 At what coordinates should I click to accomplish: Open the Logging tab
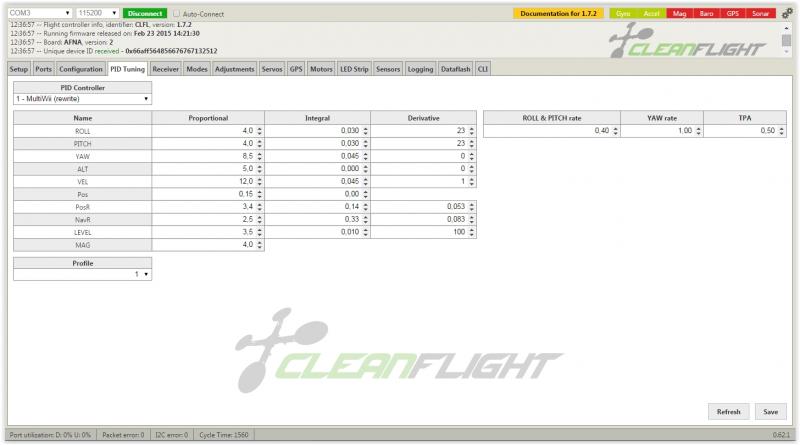click(420, 69)
